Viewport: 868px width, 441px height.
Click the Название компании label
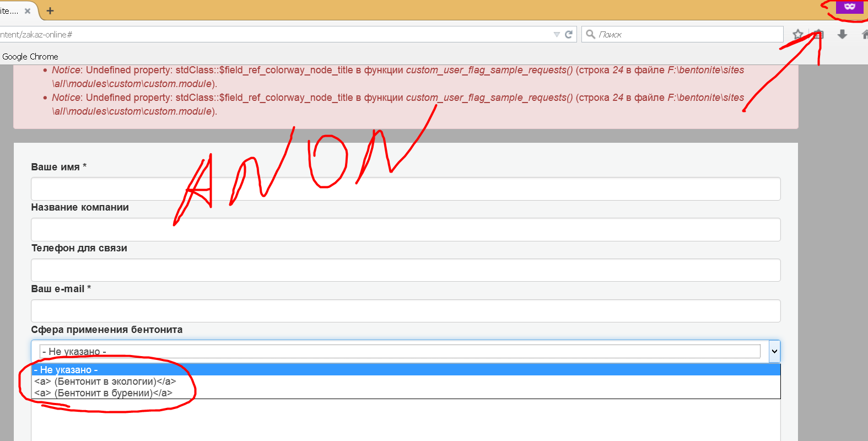80,207
